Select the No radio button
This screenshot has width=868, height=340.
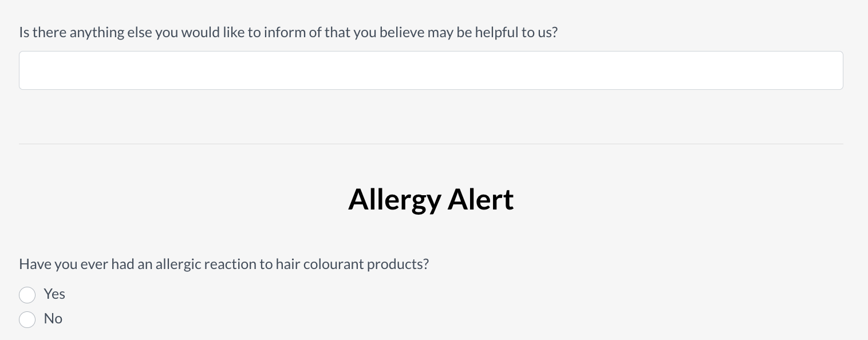click(x=27, y=319)
